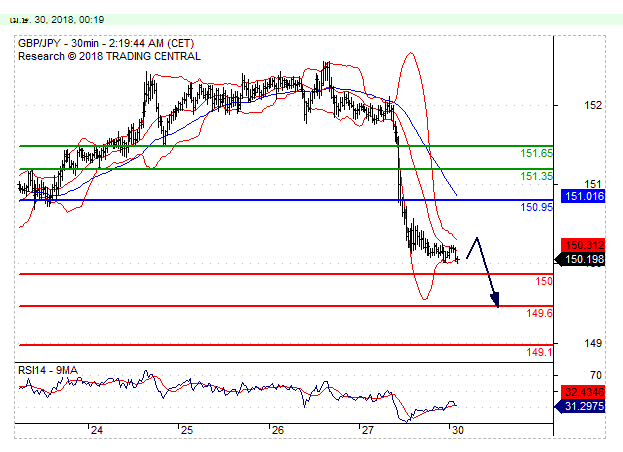Image resolution: width=623 pixels, height=452 pixels.
Task: Select the 151.35 resistance level label
Action: coord(536,176)
